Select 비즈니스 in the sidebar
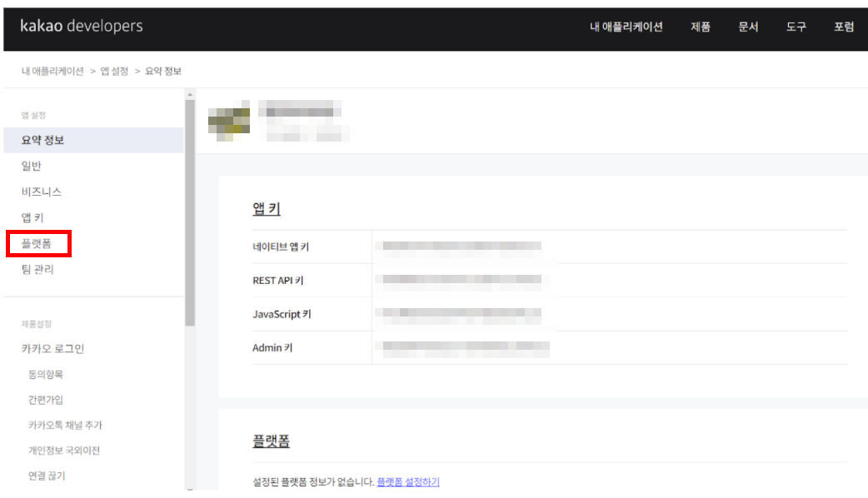This screenshot has height=498, width=868. coord(42,192)
